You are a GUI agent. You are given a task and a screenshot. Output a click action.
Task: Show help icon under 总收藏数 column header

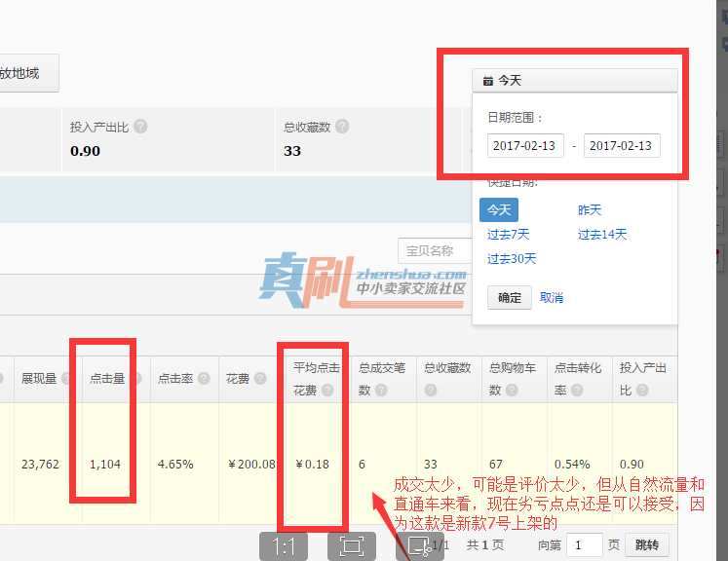click(x=431, y=391)
